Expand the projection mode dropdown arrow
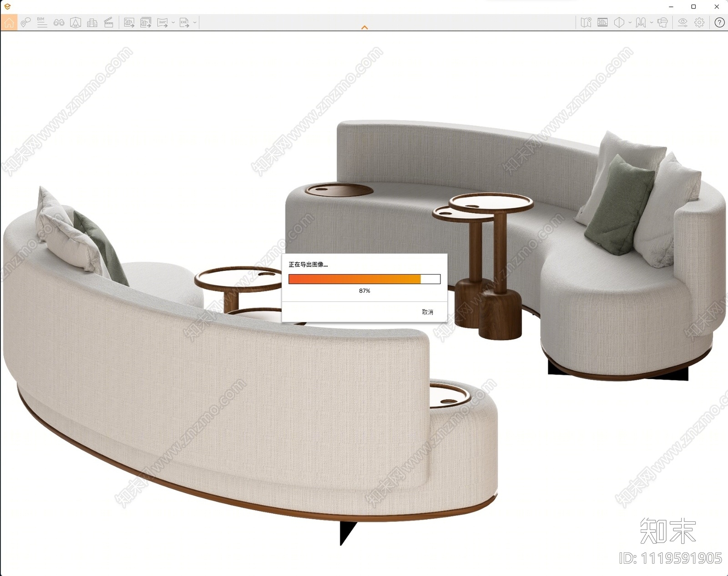This screenshot has width=728, height=576. 630,22
